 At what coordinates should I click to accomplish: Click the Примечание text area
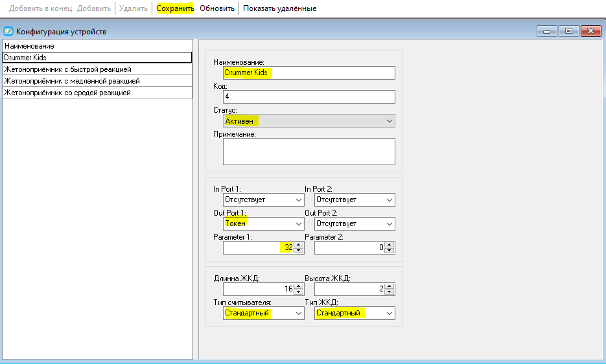(309, 152)
